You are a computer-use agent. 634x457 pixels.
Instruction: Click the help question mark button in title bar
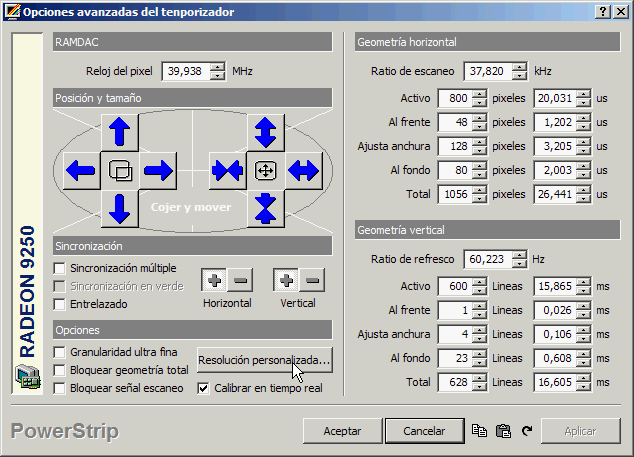tap(603, 12)
